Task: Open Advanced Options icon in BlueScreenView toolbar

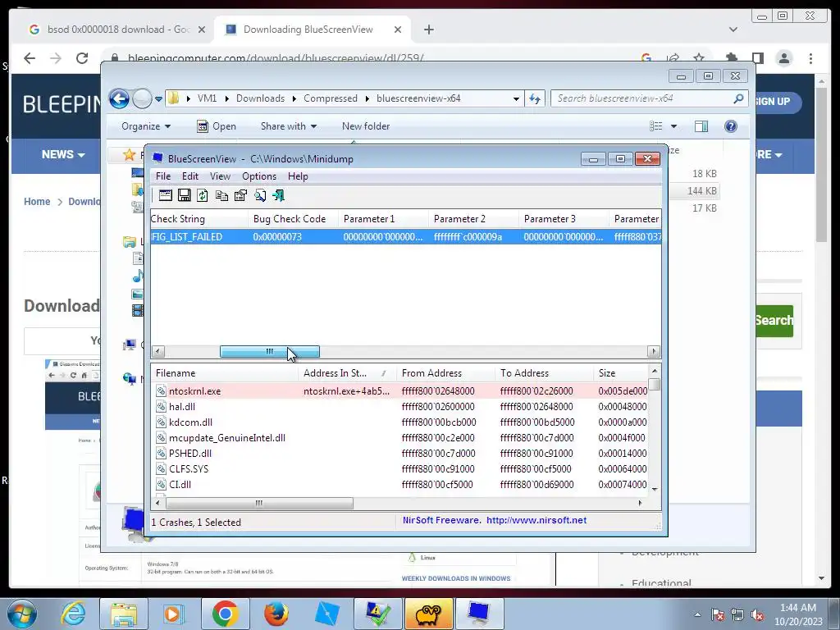Action: point(165,195)
